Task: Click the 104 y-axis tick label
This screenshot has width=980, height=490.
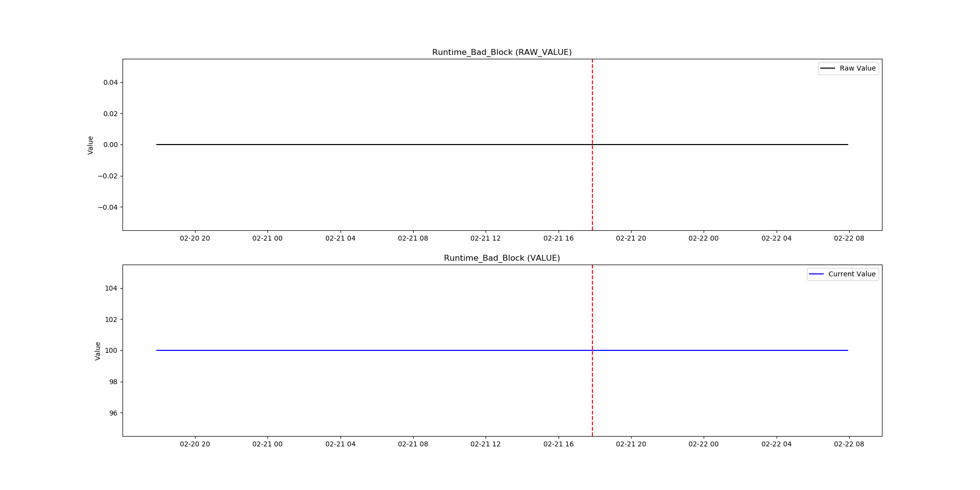Action: tap(111, 288)
